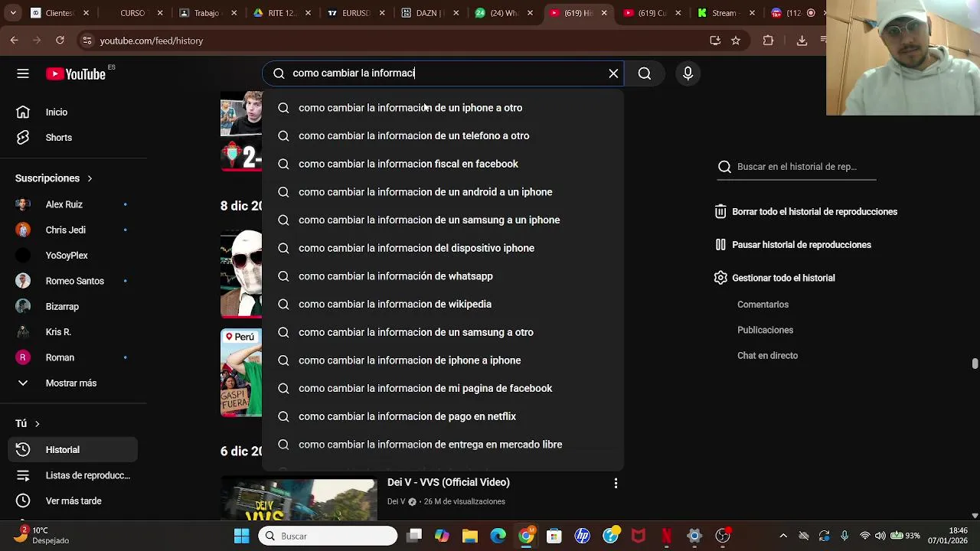Open Windows Start button
980x551 pixels.
pyautogui.click(x=241, y=536)
